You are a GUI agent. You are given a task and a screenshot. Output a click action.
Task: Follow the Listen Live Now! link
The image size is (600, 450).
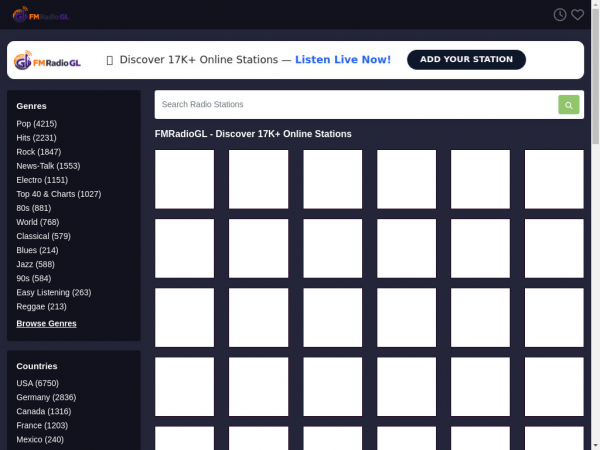[343, 60]
